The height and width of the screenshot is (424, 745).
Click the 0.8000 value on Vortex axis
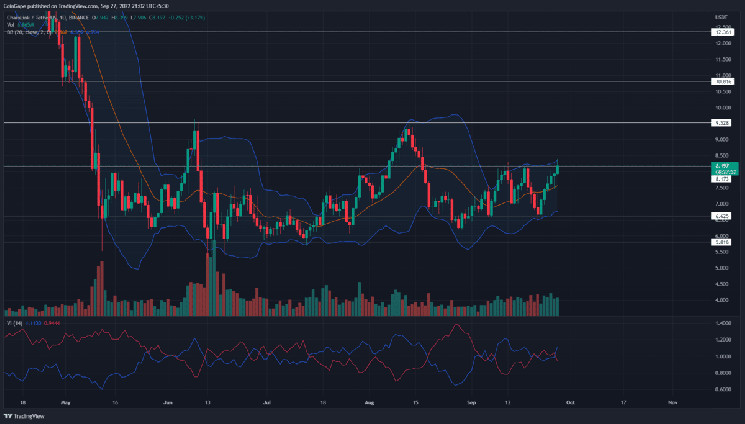click(723, 373)
